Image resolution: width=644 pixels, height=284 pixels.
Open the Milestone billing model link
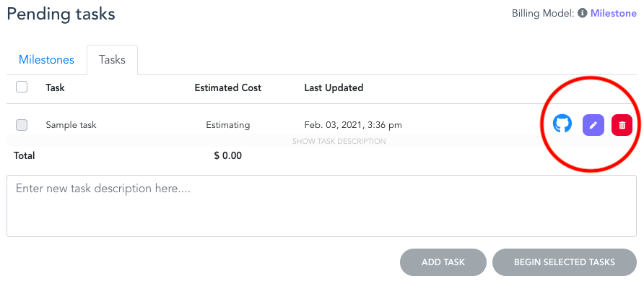pos(614,13)
